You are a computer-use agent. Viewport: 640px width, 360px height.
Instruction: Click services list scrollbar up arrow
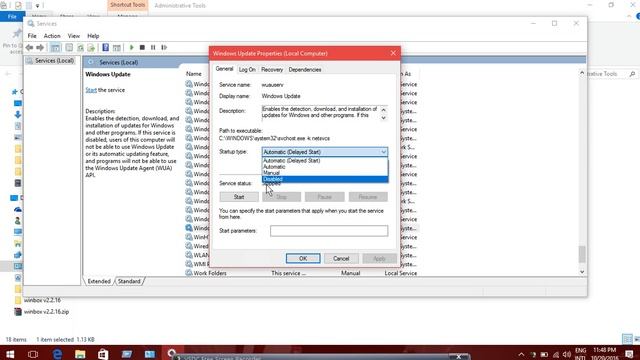click(582, 73)
